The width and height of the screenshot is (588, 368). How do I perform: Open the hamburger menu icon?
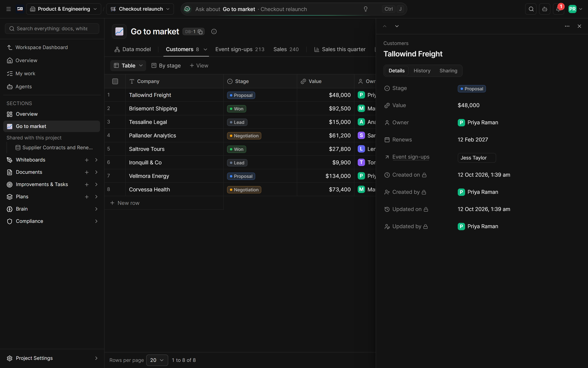[x=9, y=9]
